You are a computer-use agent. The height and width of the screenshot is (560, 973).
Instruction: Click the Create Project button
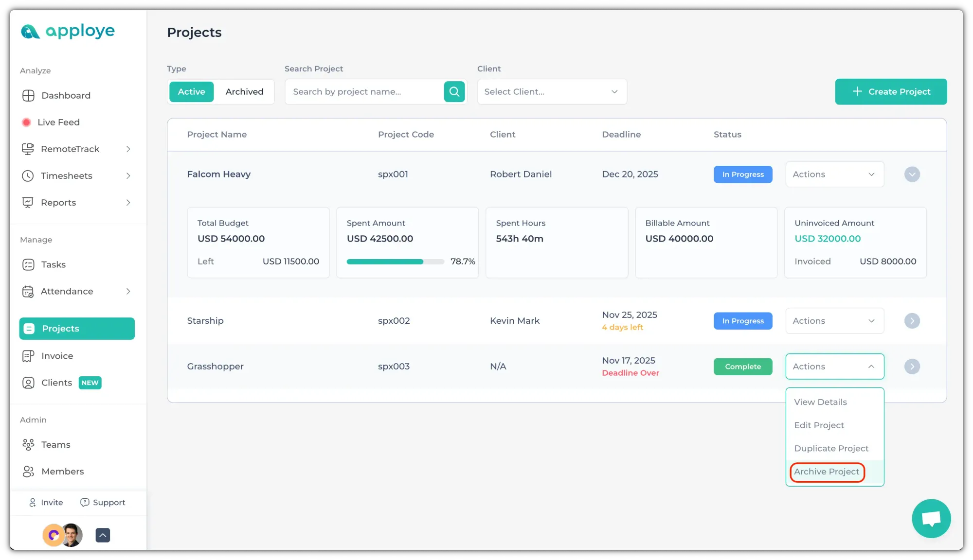pyautogui.click(x=890, y=92)
